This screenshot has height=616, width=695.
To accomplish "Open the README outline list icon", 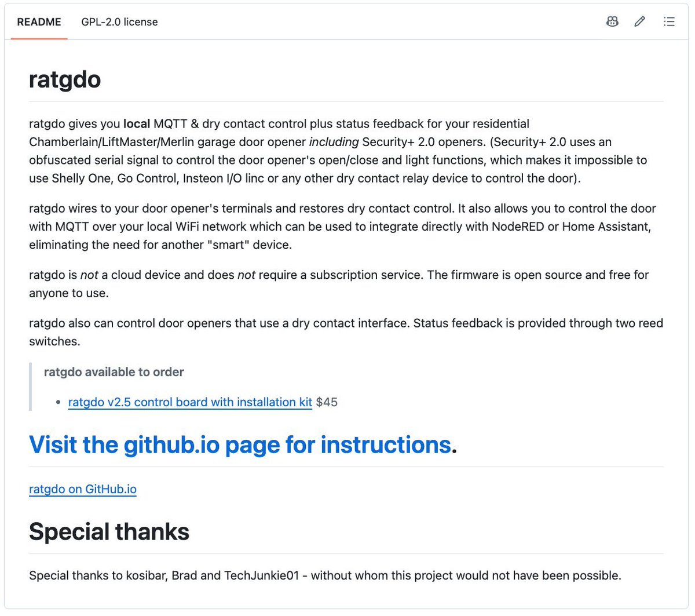I will 669,22.
